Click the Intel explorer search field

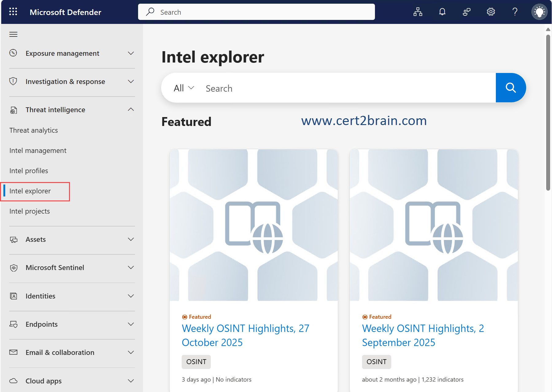(347, 88)
